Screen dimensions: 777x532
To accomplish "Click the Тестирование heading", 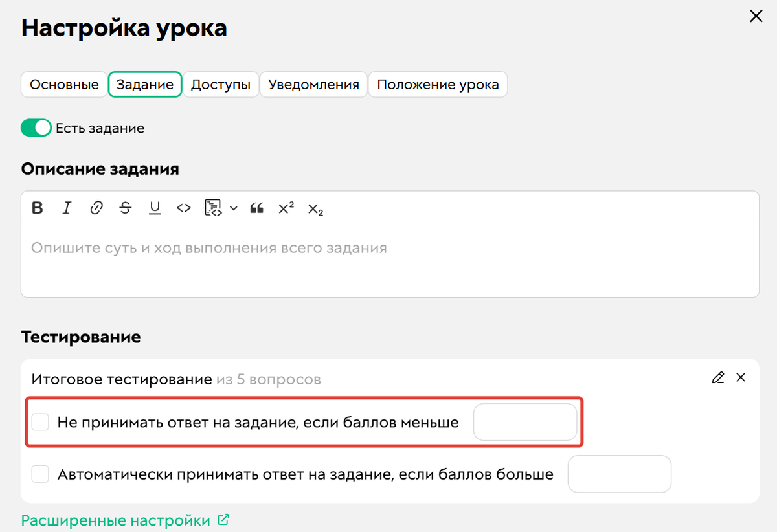I will (81, 337).
